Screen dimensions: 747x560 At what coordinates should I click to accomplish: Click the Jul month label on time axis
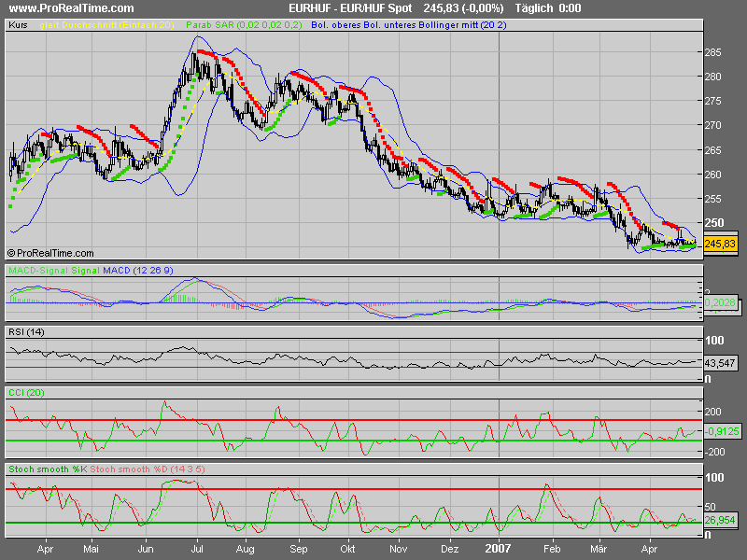tap(197, 551)
